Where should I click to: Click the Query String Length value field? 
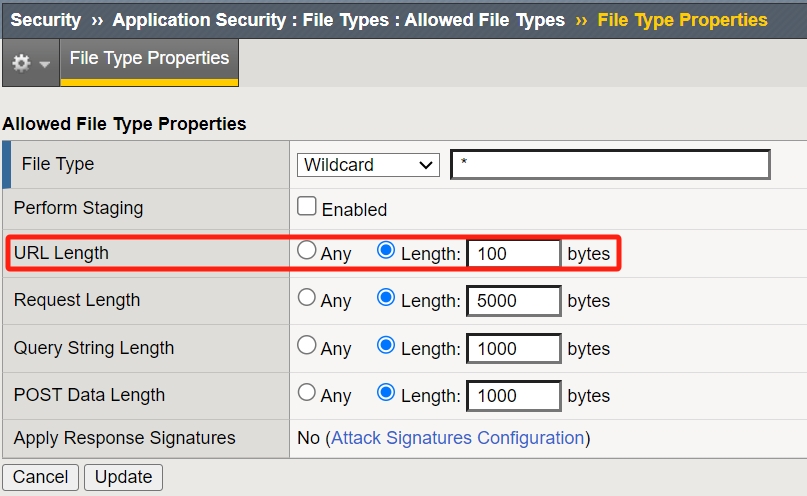click(513, 348)
